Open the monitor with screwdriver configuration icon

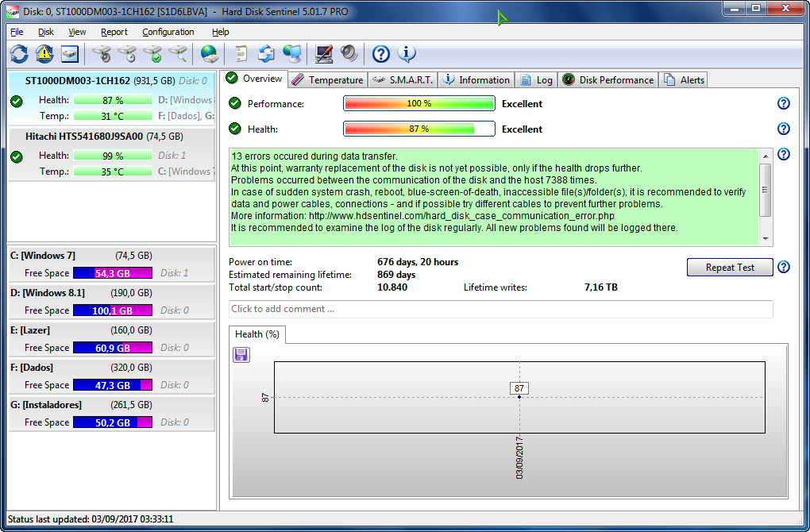pyautogui.click(x=324, y=54)
